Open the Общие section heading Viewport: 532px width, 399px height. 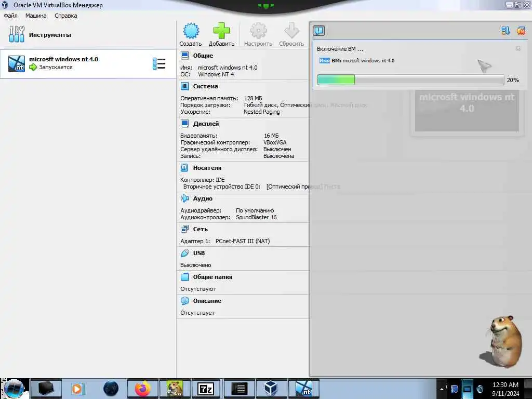(x=203, y=56)
